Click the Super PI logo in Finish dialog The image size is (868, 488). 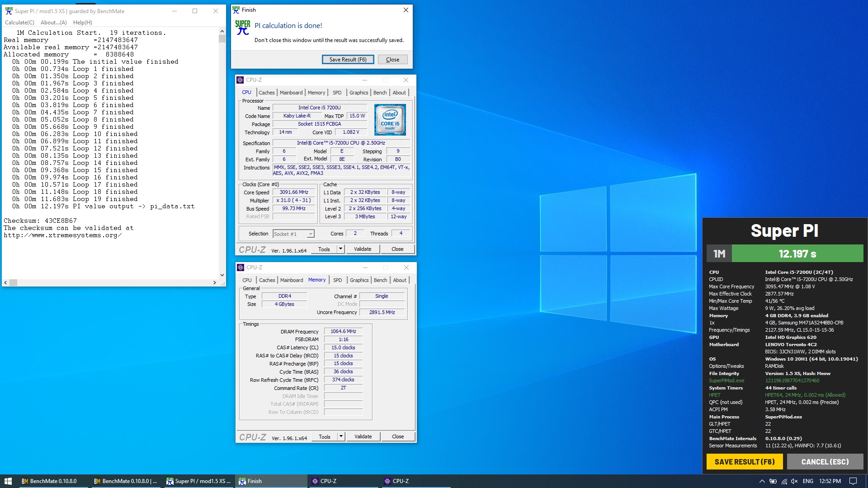point(243,28)
